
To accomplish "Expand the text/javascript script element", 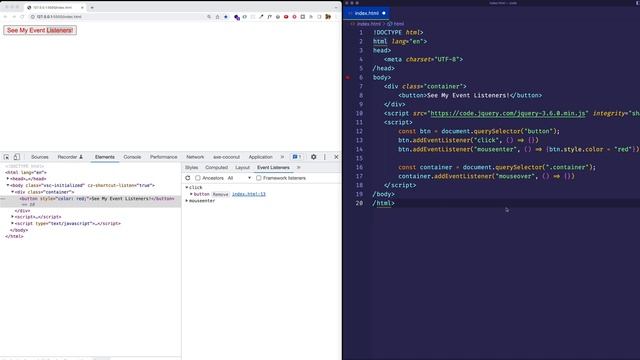I will click(13, 224).
